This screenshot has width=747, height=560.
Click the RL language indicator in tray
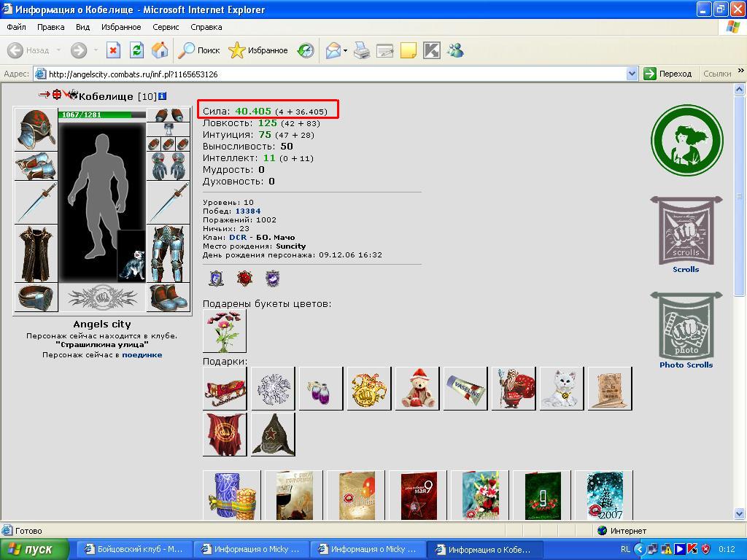click(x=625, y=549)
